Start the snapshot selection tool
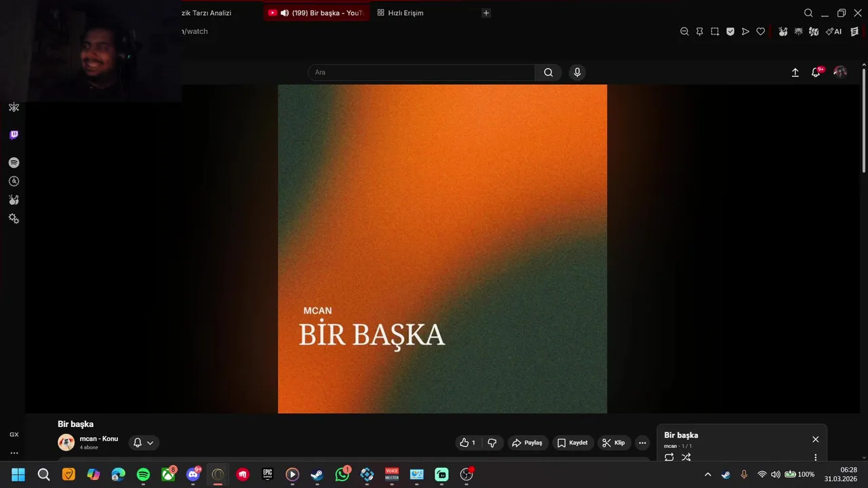 715,32
